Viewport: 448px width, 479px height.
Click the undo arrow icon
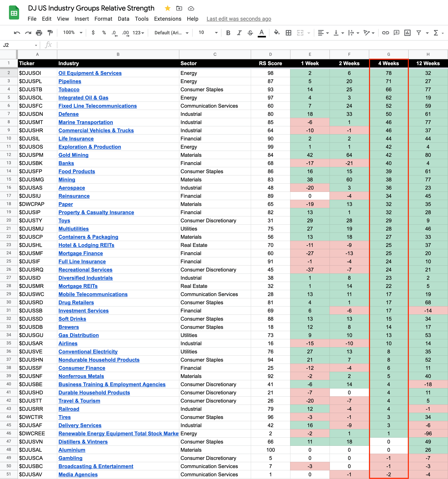17,33
